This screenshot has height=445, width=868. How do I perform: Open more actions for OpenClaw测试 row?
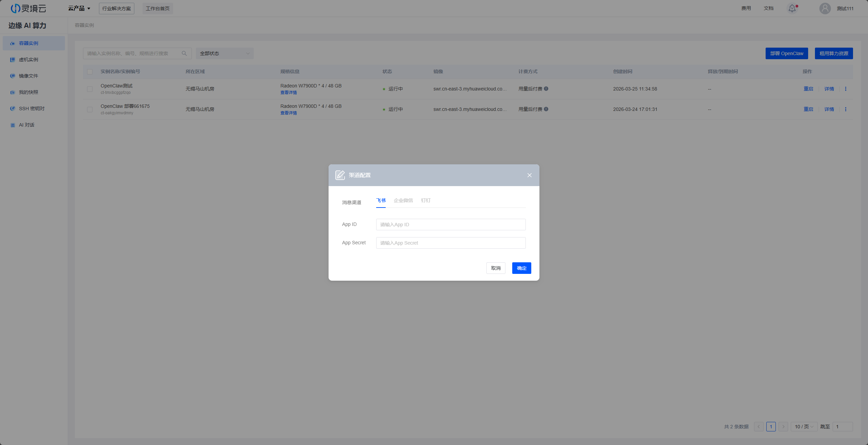(x=846, y=89)
